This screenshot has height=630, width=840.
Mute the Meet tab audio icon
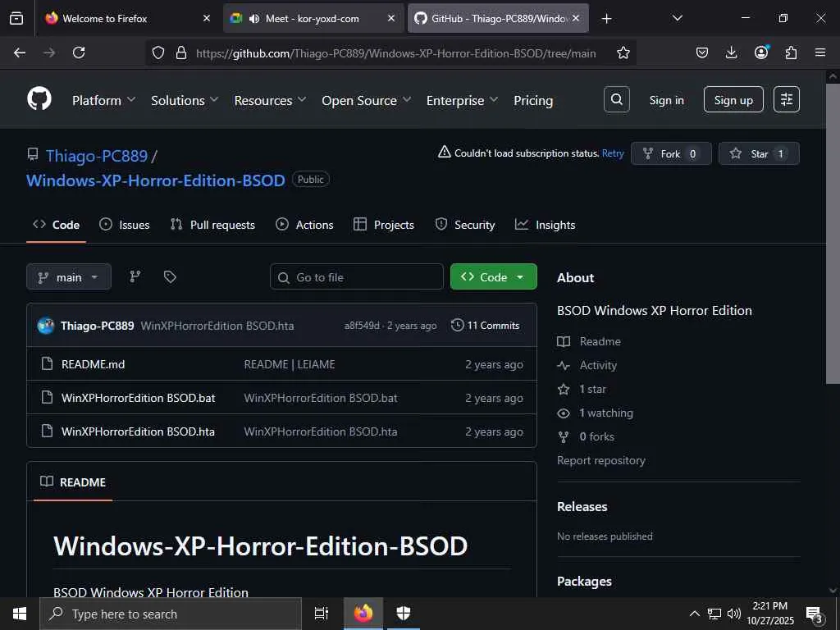click(254, 18)
